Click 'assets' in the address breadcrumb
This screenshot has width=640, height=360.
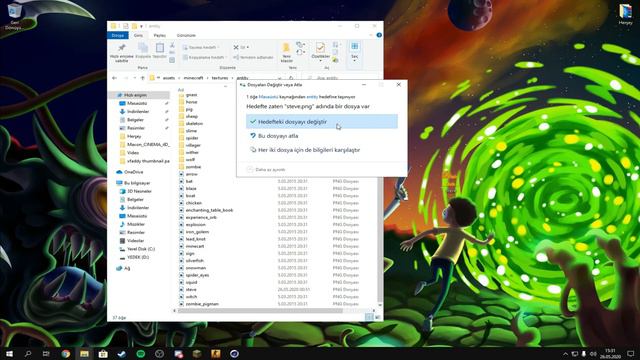169,78
